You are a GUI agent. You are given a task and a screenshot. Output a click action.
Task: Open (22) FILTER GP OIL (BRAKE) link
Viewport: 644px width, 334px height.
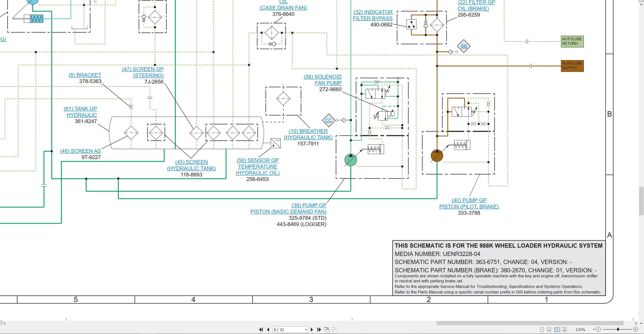[x=476, y=5]
